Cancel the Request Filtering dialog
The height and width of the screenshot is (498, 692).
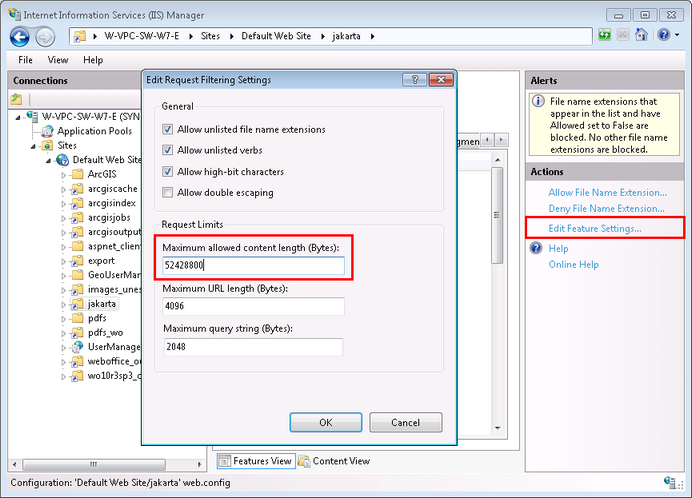406,423
